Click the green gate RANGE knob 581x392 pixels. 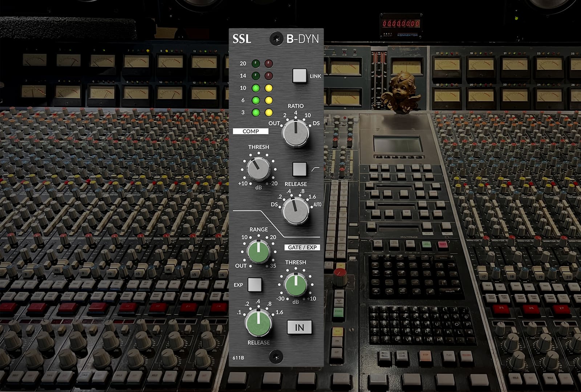[x=259, y=252]
